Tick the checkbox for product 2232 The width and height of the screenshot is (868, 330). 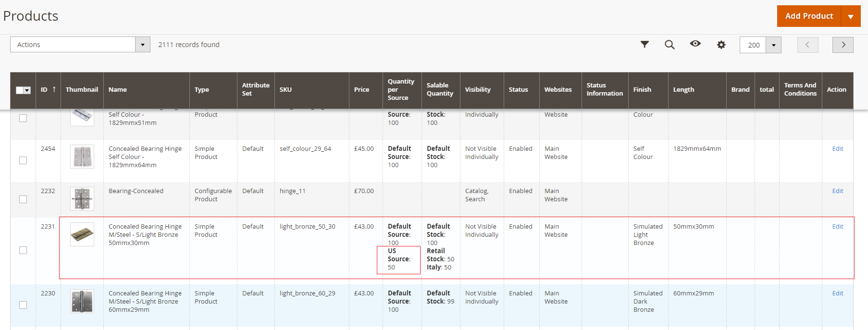coord(23,199)
